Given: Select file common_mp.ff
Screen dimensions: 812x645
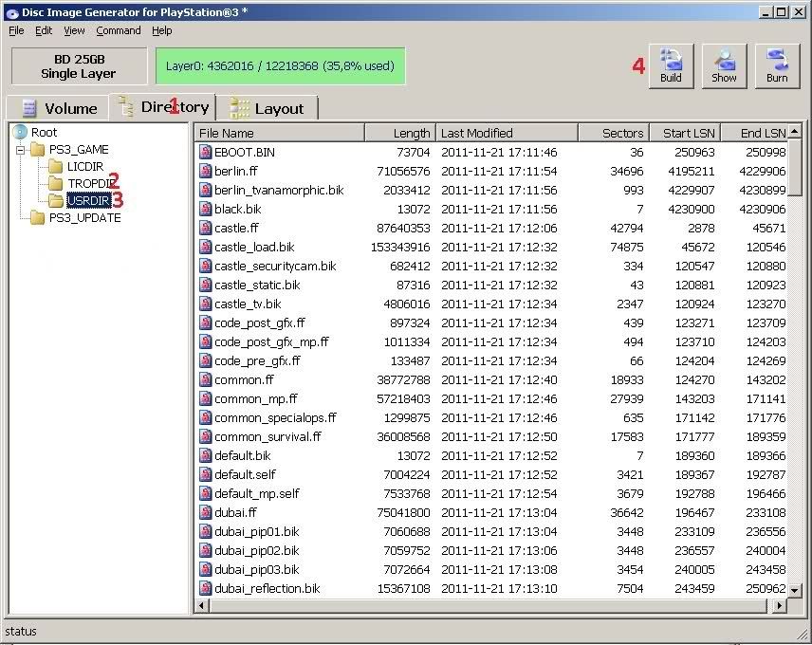Looking at the screenshot, I should click(256, 398).
